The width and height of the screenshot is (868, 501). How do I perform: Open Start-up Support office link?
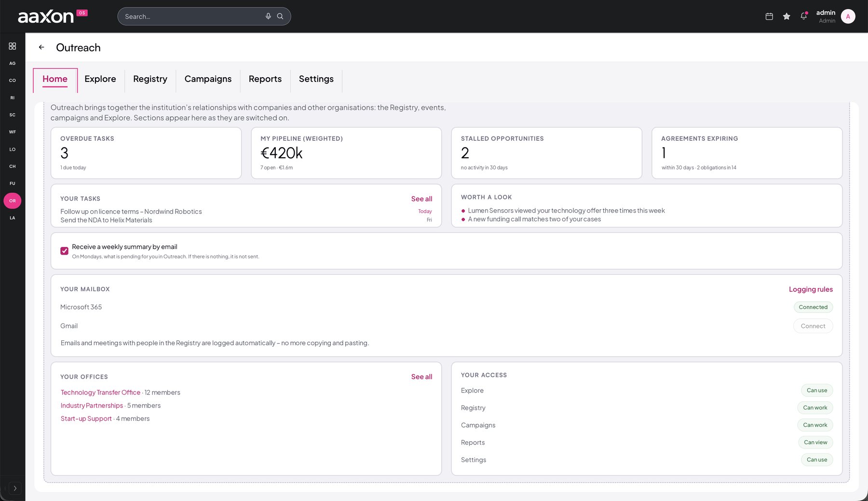click(x=86, y=419)
